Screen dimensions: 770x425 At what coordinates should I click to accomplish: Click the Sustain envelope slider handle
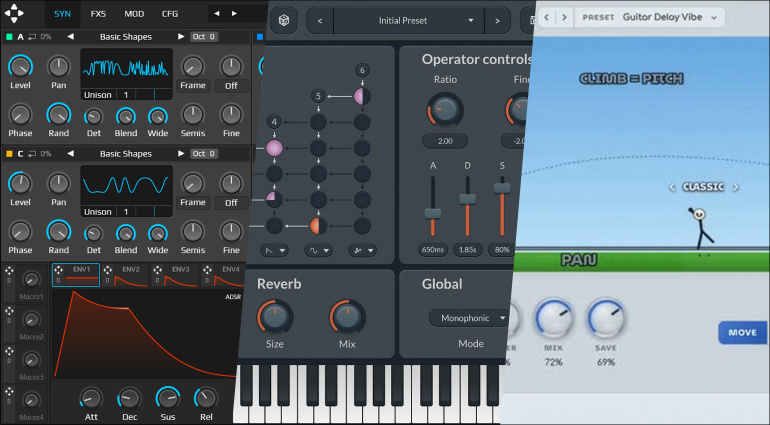[x=502, y=188]
